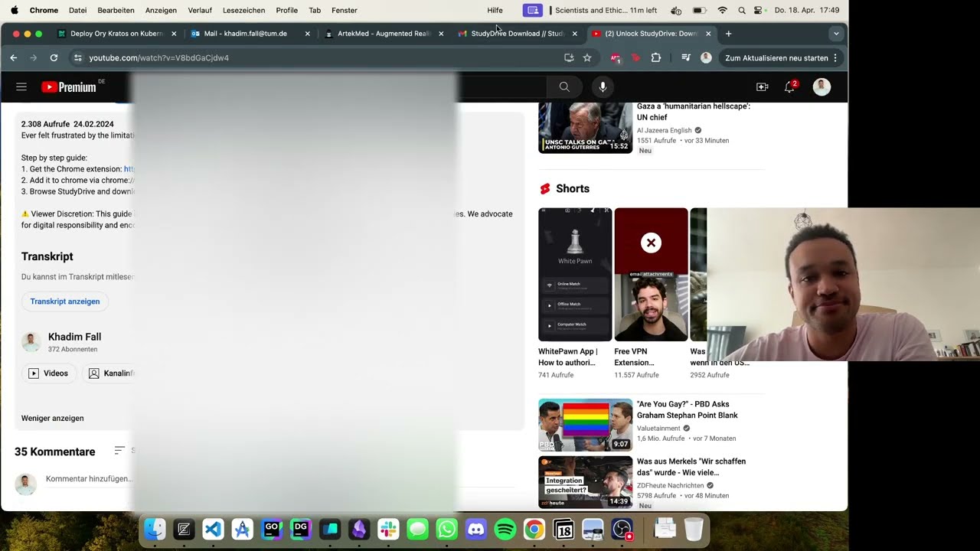This screenshot has height=551, width=980.
Task: Click the YouTube search magnifier button
Action: pyautogui.click(x=564, y=87)
